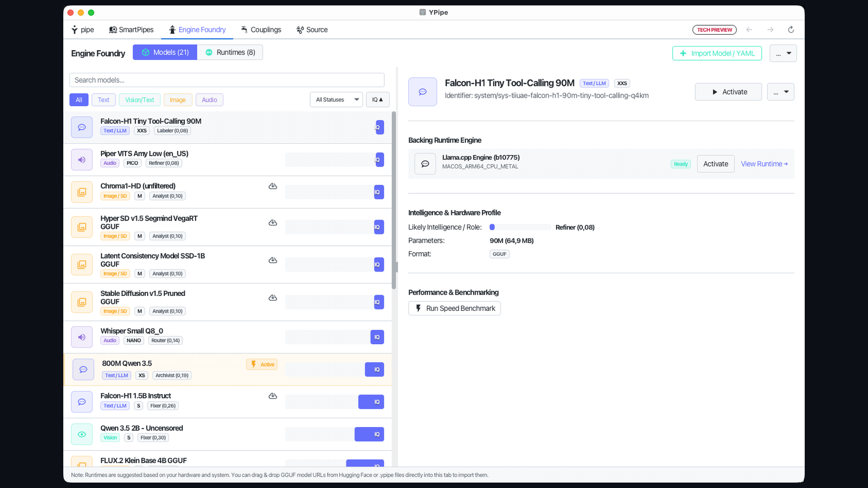Open the pipe tab
Image resolution: width=868 pixels, height=488 pixels.
83,30
